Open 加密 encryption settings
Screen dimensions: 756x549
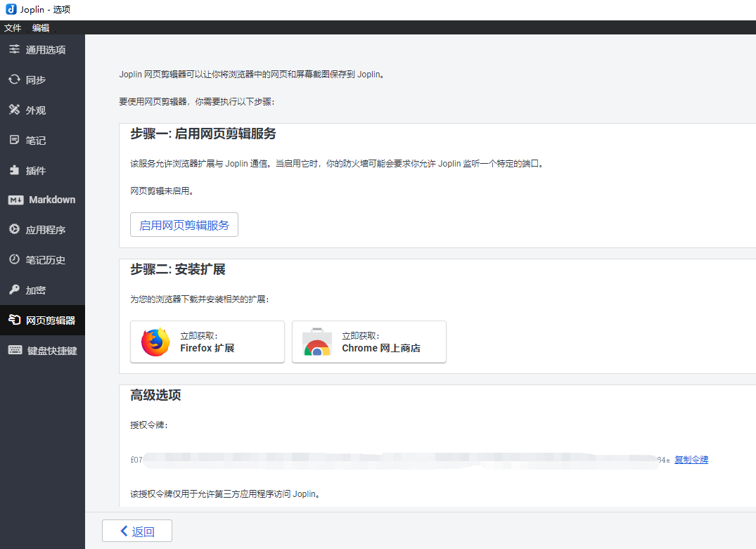pos(42,290)
